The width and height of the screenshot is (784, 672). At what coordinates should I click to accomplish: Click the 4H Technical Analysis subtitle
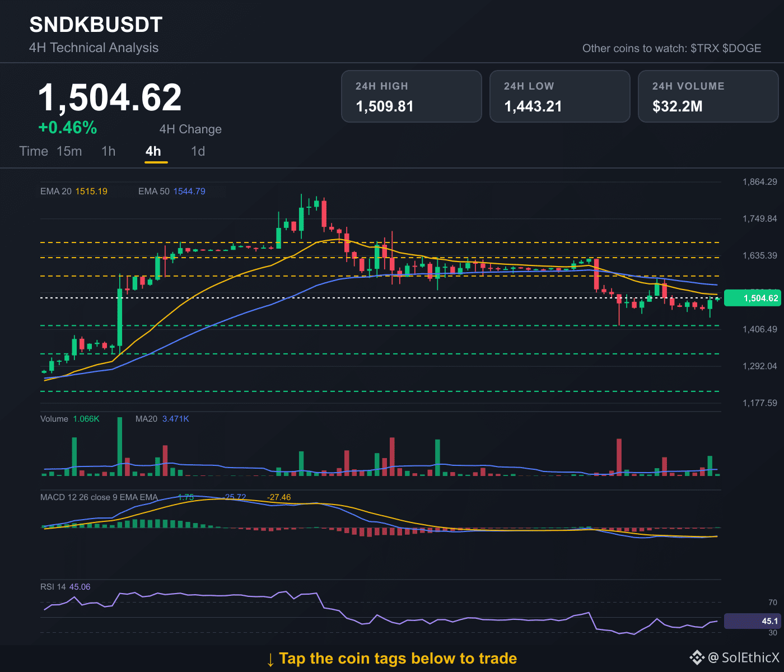pyautogui.click(x=94, y=48)
